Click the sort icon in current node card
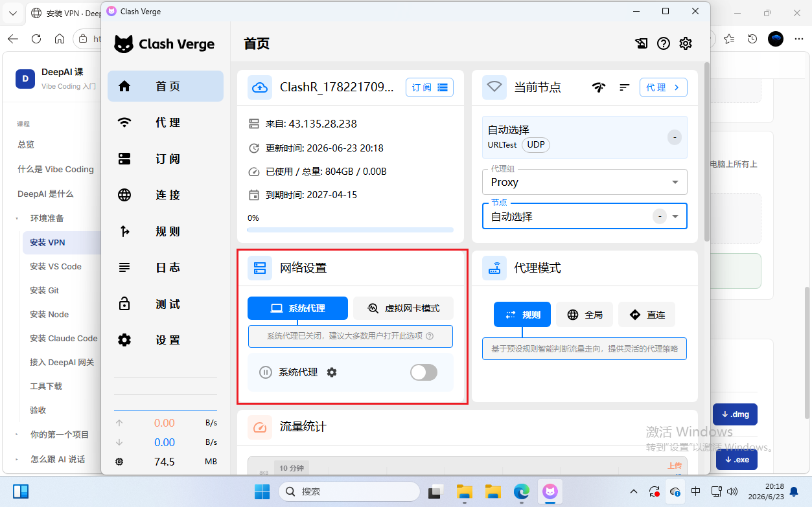The height and width of the screenshot is (507, 812). click(x=625, y=87)
